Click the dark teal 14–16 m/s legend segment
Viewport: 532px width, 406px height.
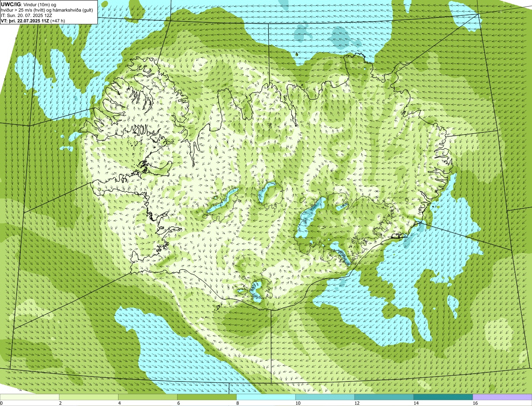point(443,397)
